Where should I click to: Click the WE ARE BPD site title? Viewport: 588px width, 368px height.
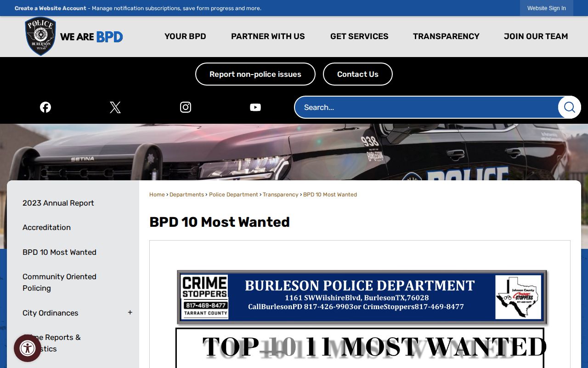pyautogui.click(x=91, y=37)
